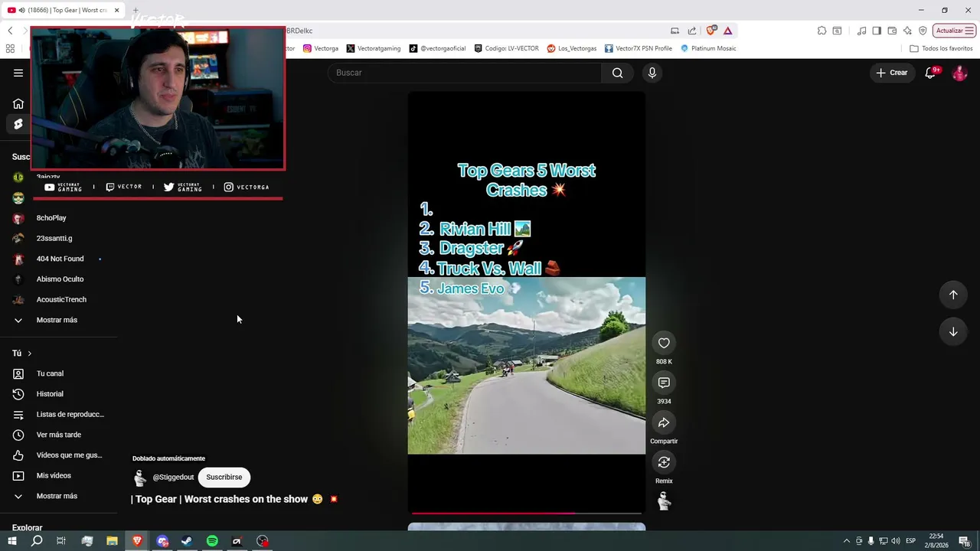Share the short using Compartir
Screen dimensions: 980x551
coord(664,422)
